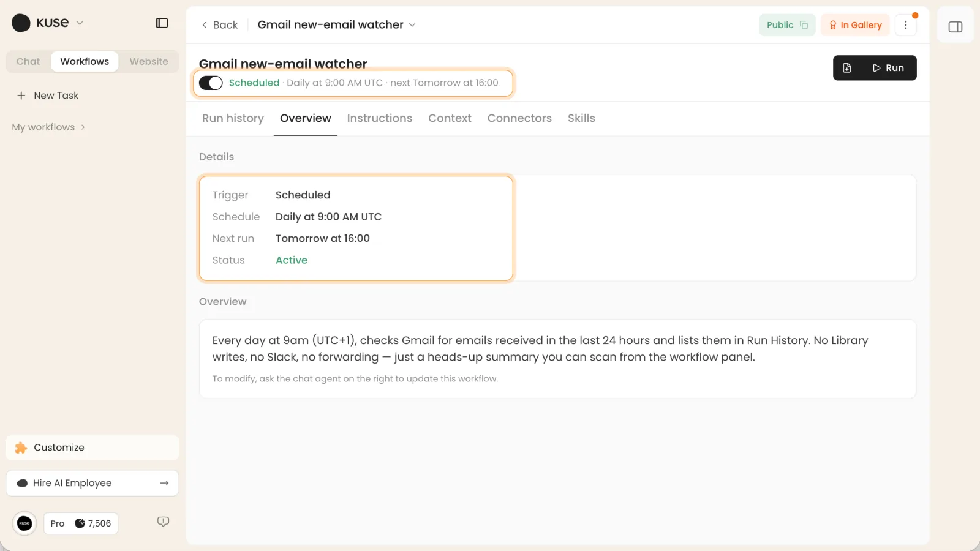The image size is (980, 551).
Task: Select the Workflows tab
Action: 85,61
